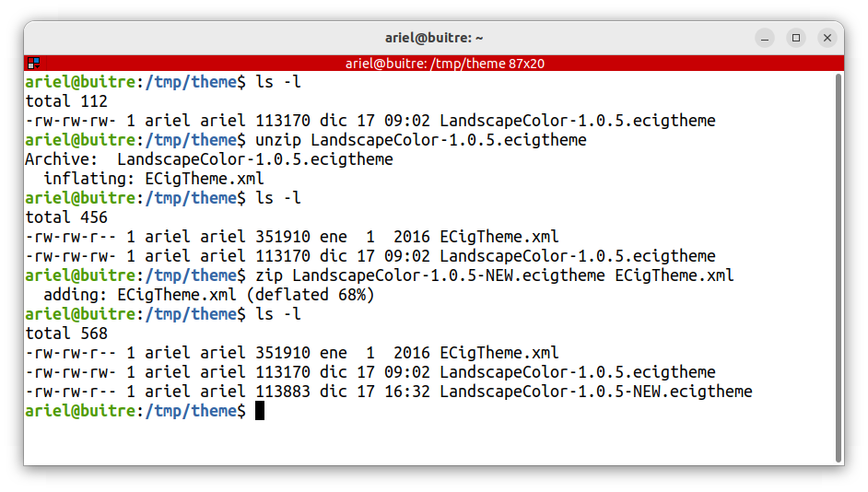This screenshot has width=868, height=492.
Task: Click the Terminator grouping icon in the red titlebar
Action: (x=33, y=64)
